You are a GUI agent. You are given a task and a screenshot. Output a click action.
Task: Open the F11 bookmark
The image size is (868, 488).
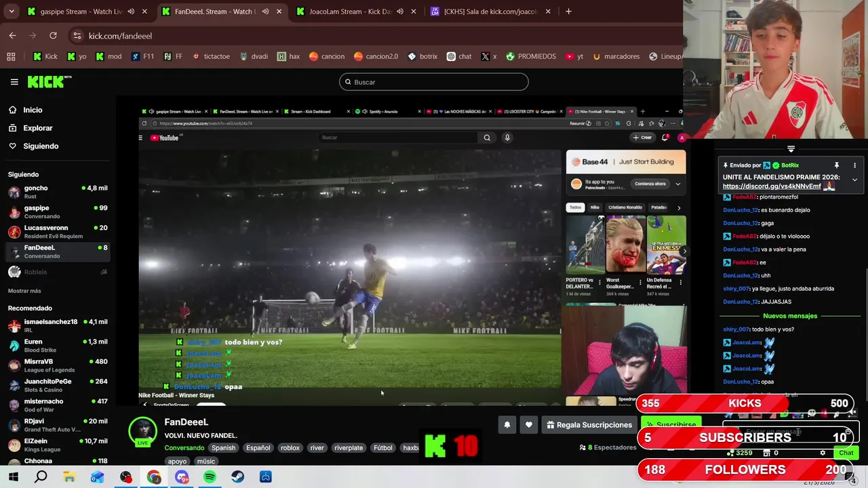(x=142, y=56)
